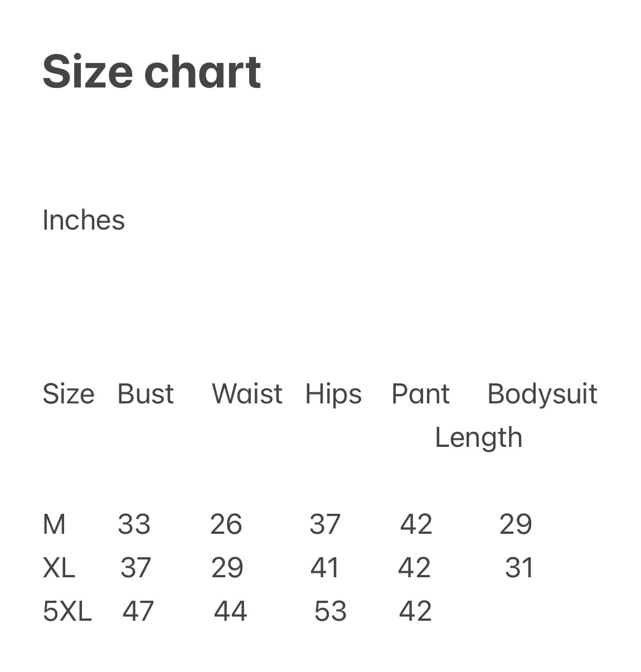Select the 5XL size row label
The height and width of the screenshot is (672, 641).
point(67,611)
